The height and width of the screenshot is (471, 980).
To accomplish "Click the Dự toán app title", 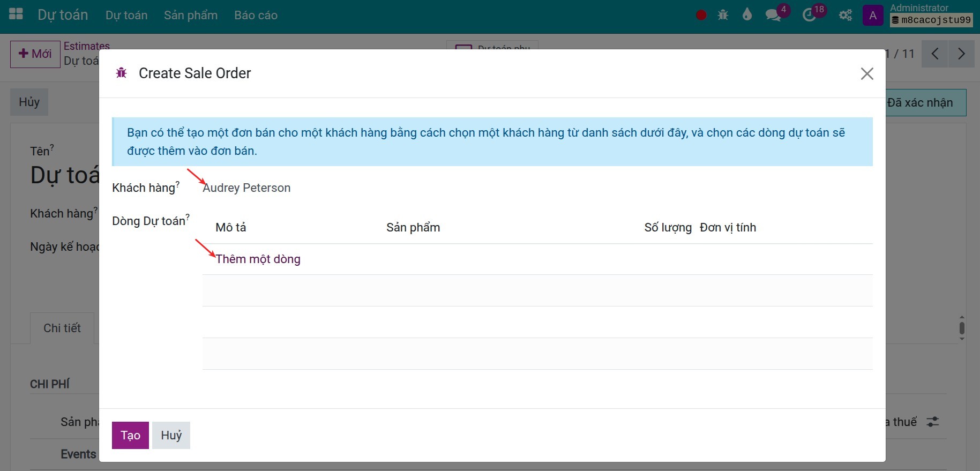I will [x=63, y=15].
